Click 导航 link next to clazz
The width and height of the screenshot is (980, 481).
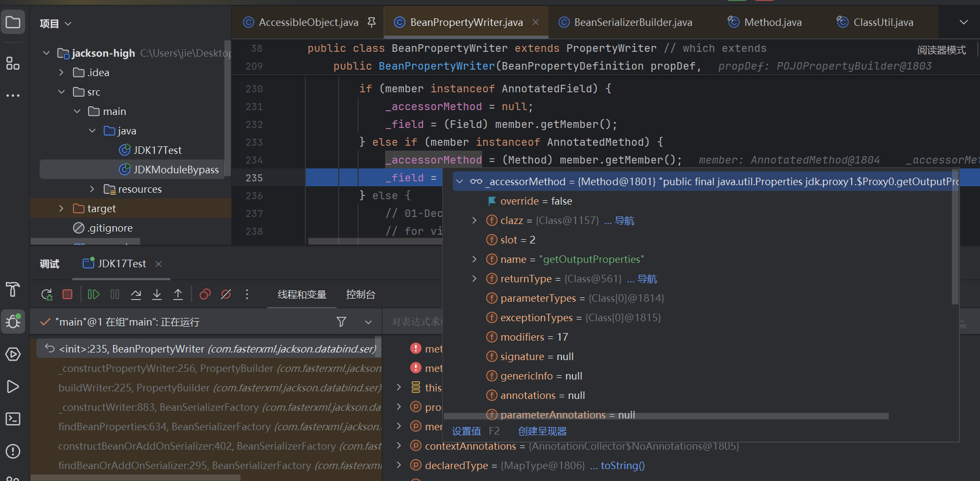coord(625,221)
